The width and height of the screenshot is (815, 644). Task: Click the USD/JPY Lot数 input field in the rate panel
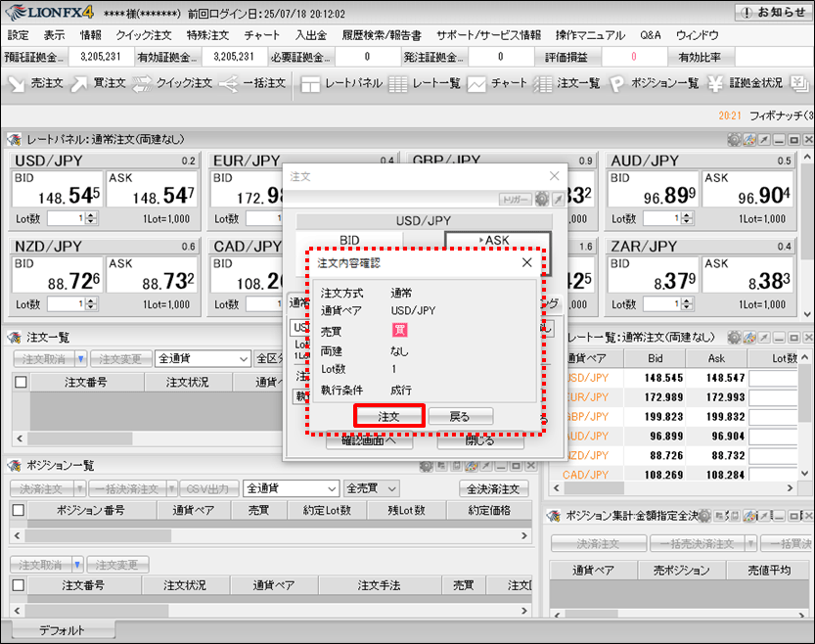67,218
